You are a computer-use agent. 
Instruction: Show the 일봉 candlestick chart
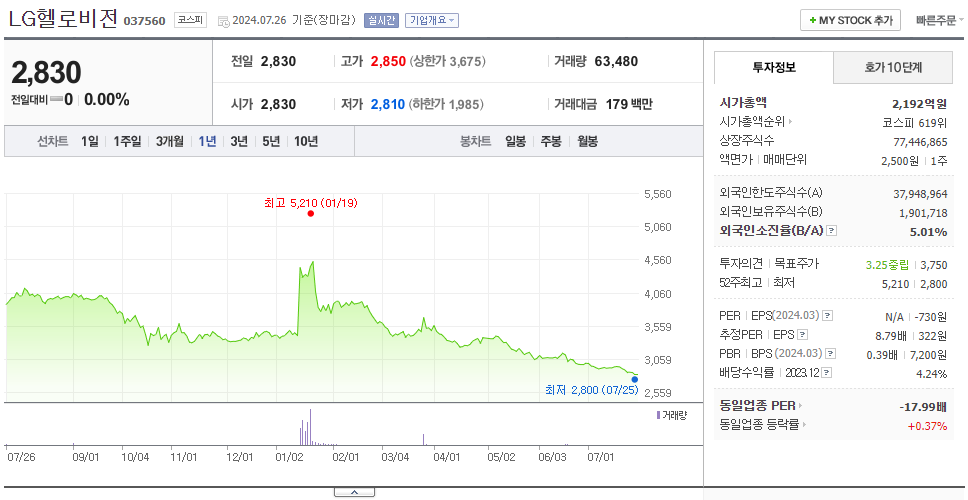[x=515, y=141]
